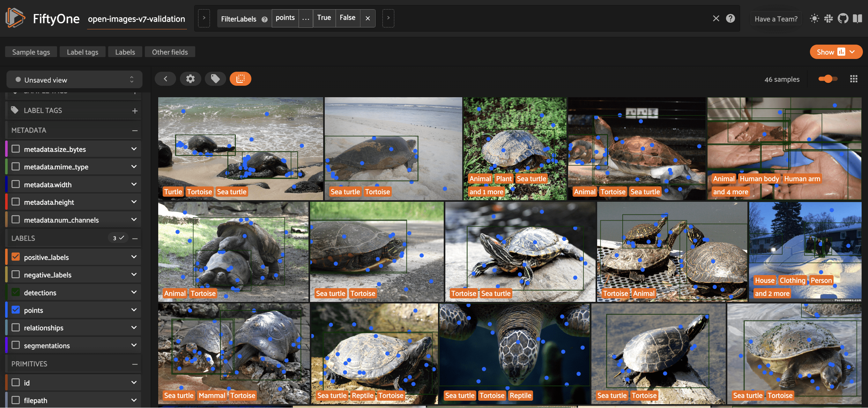Enable the negative_labels checkbox

click(x=16, y=274)
